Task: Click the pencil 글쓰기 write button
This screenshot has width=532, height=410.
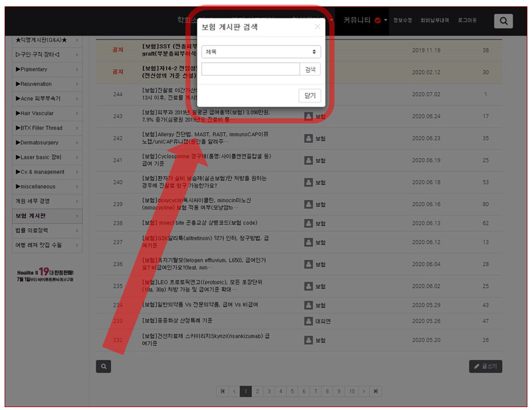Action: tap(485, 367)
